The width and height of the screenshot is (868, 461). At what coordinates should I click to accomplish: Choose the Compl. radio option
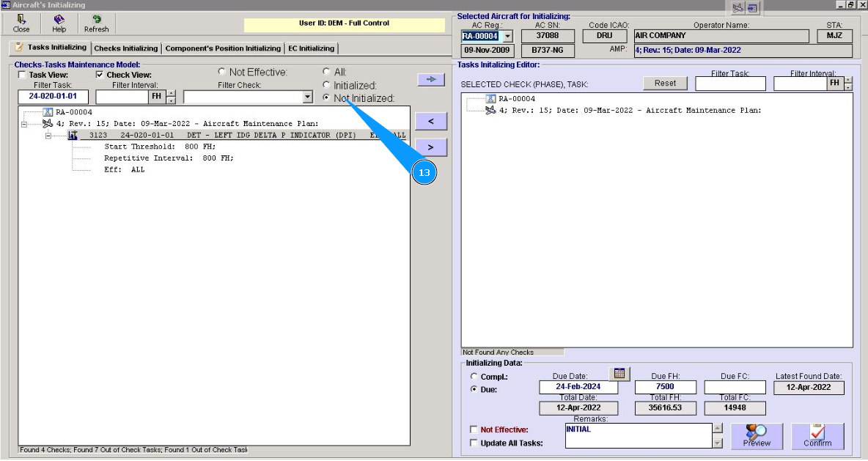point(474,376)
